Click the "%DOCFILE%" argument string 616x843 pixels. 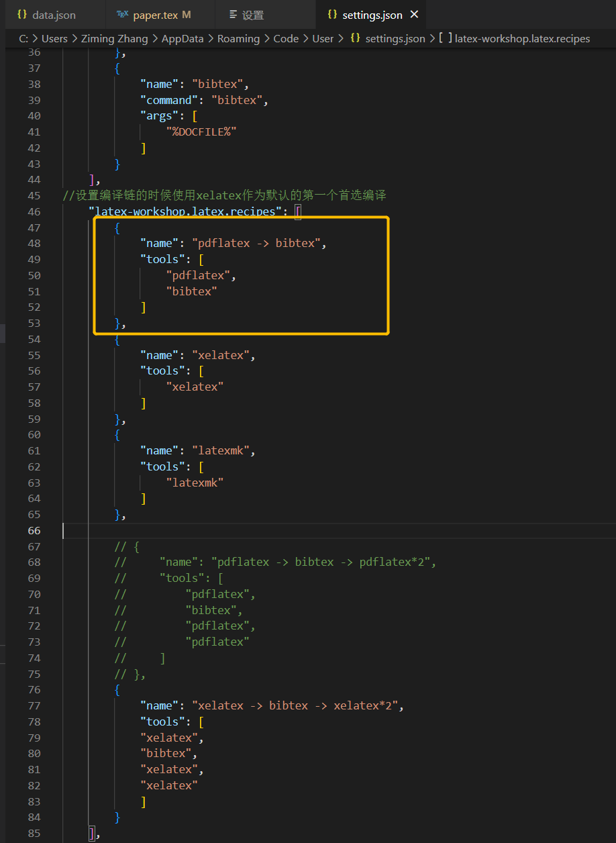point(201,132)
